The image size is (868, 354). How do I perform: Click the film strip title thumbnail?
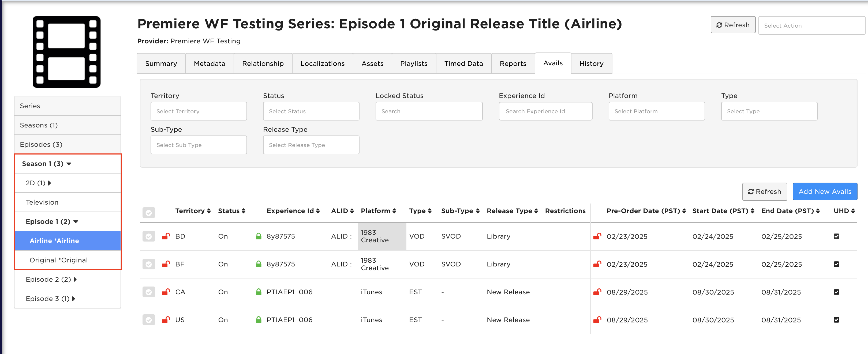pos(66,52)
